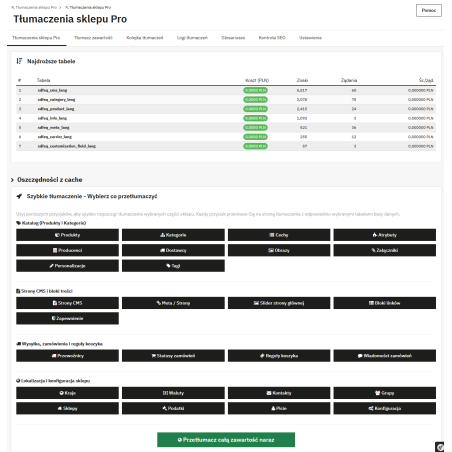Click the Kraje button
Image resolution: width=452 pixels, height=452 pixels.
67,393
